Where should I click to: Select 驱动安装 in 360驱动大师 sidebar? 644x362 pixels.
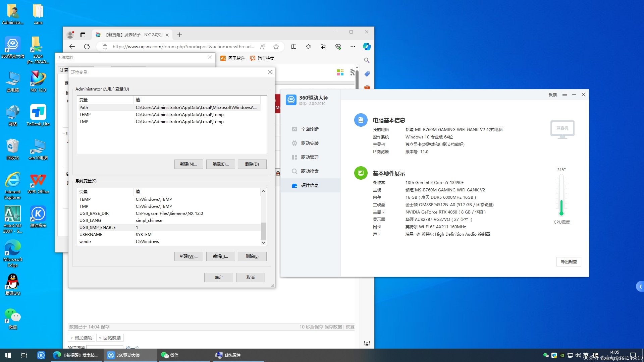click(x=310, y=143)
